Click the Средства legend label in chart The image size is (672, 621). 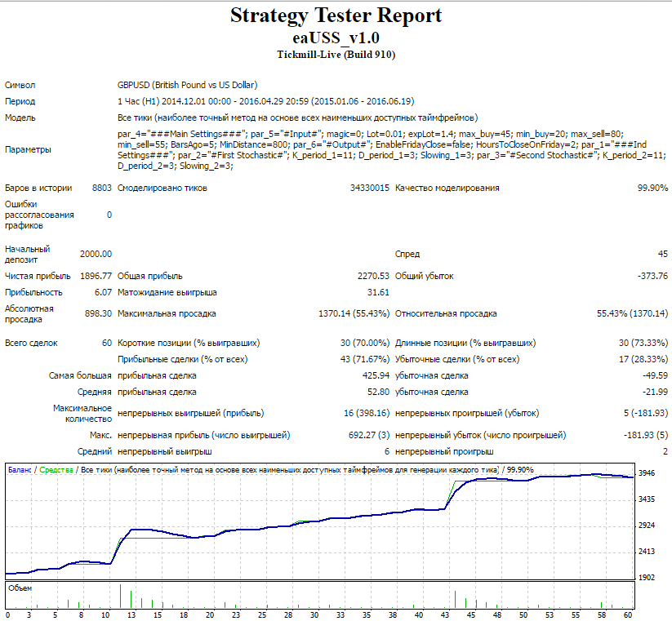point(56,470)
